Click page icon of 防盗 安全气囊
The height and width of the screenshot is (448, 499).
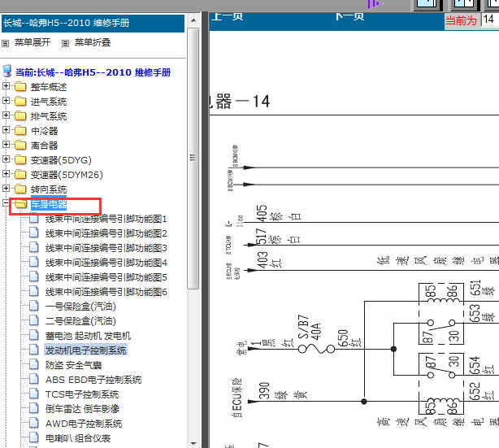click(34, 364)
